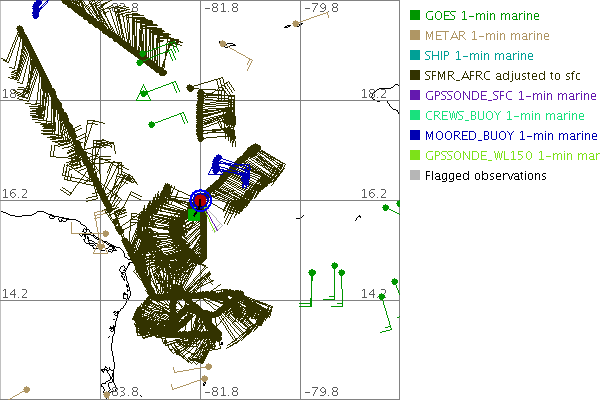
Task: Click the tan METAR station dot near the coastline
Action: 104,235
